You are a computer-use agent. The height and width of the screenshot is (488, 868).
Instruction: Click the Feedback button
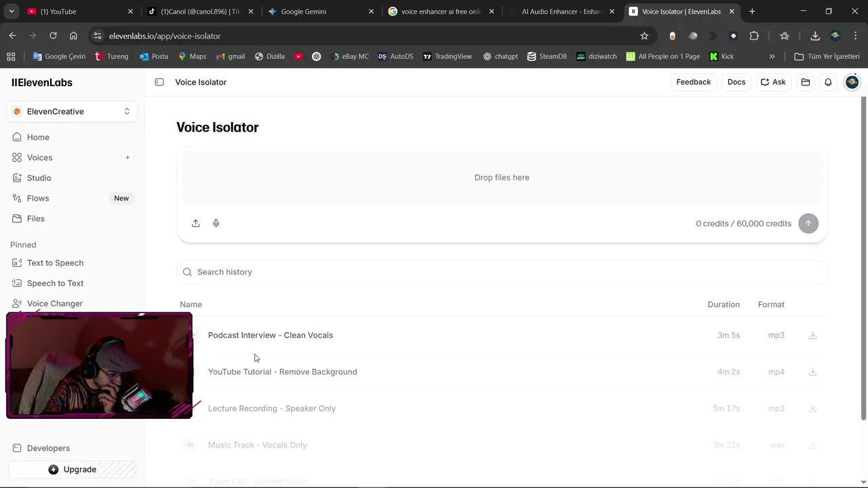(693, 82)
